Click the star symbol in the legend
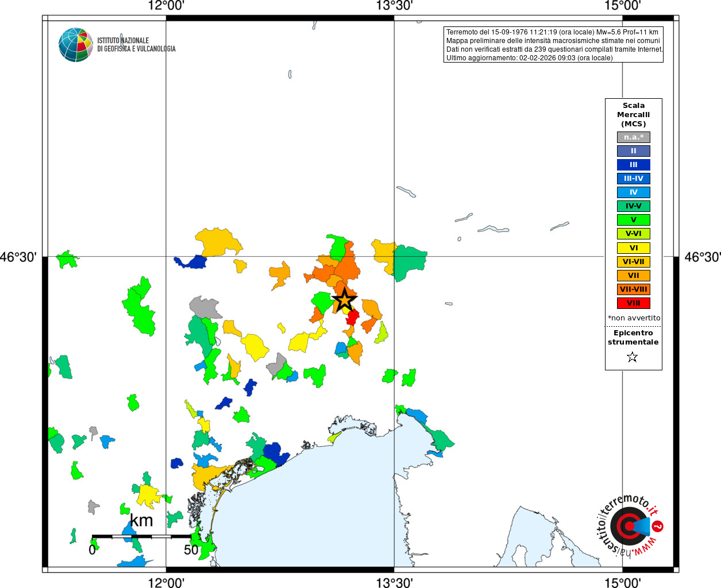This screenshot has height=588, width=721. pos(633,357)
